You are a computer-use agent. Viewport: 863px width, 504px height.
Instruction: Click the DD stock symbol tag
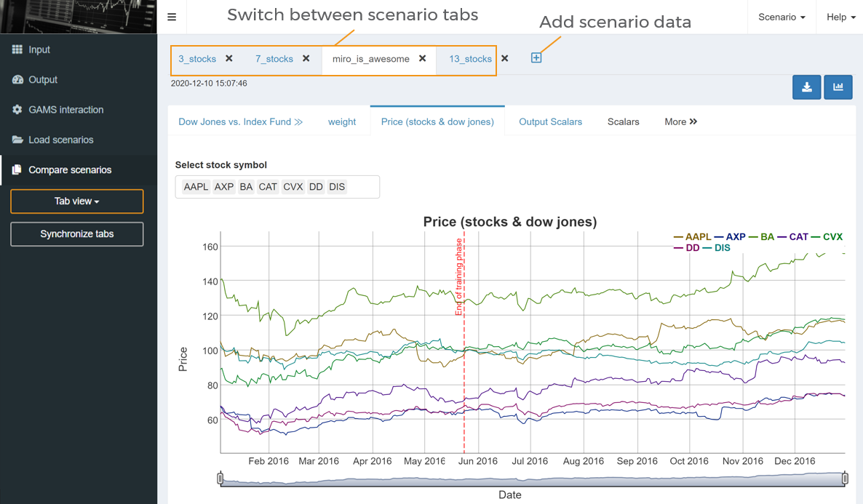(x=316, y=187)
